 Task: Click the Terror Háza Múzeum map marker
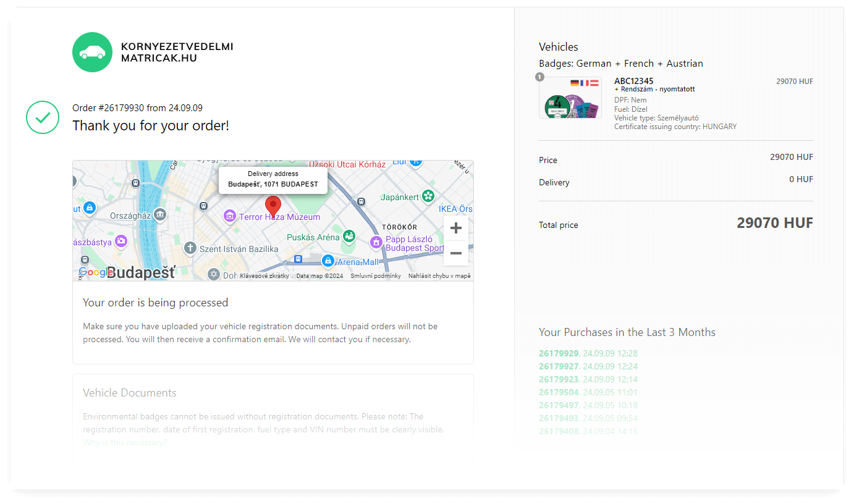click(230, 216)
